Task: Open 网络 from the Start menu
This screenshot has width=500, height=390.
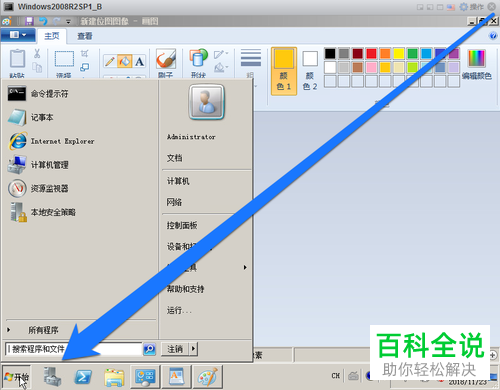Action: pos(174,202)
